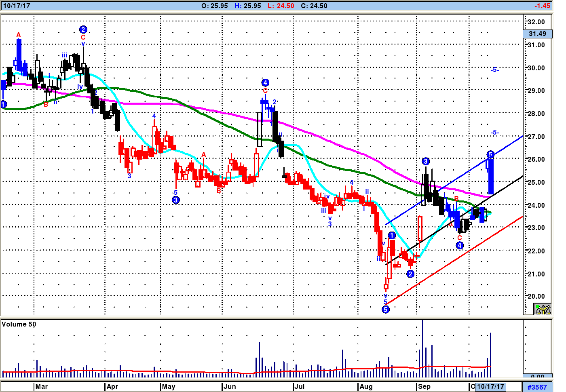
Task: Select circled wave 2 marker at March high
Action: 83,30
